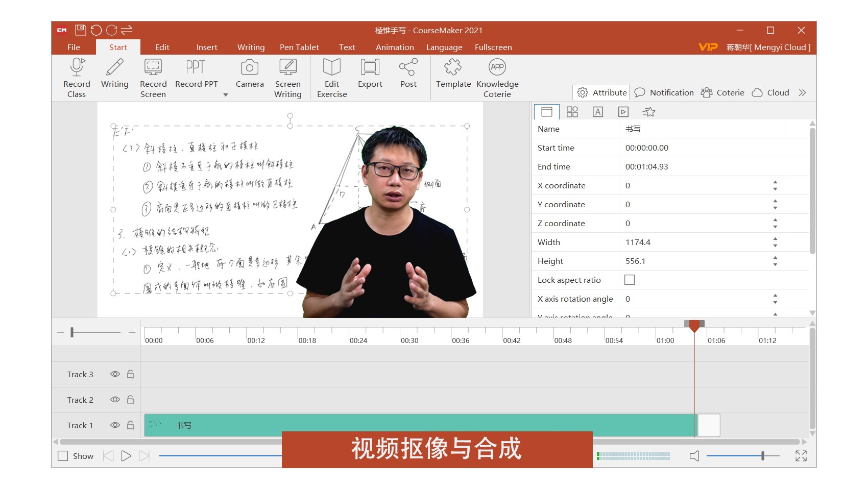Screen dimensions: 868x488
Task: Toggle the Show checkbox
Action: click(x=63, y=456)
